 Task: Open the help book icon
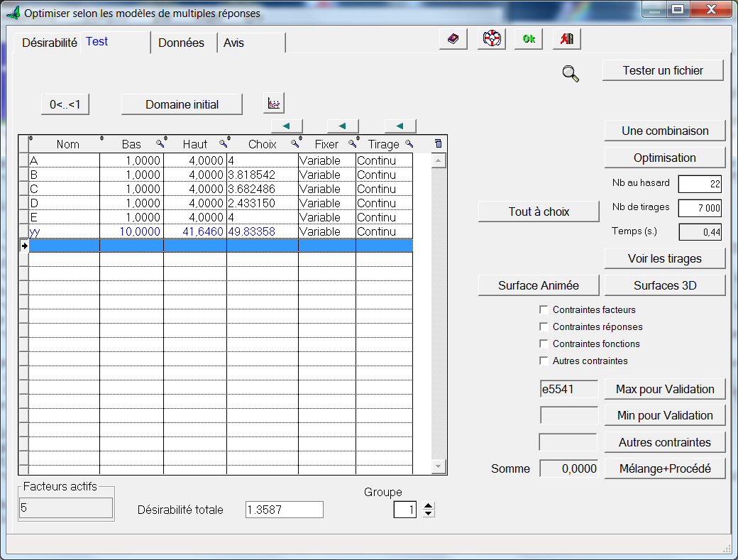[x=453, y=38]
